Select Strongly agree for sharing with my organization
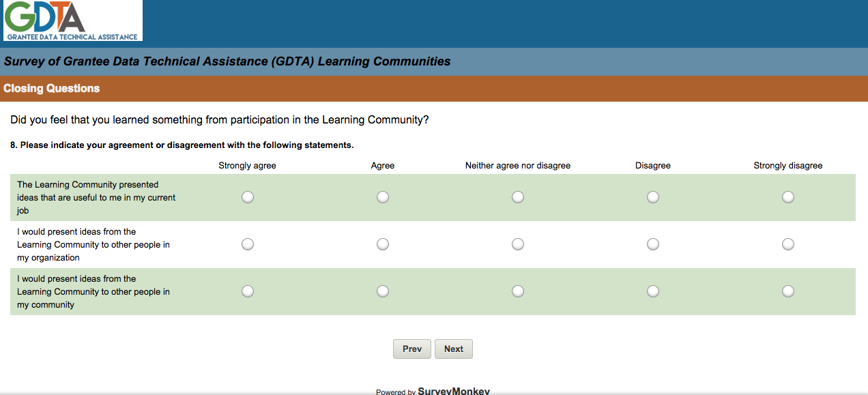Image resolution: width=868 pixels, height=395 pixels. pos(248,244)
